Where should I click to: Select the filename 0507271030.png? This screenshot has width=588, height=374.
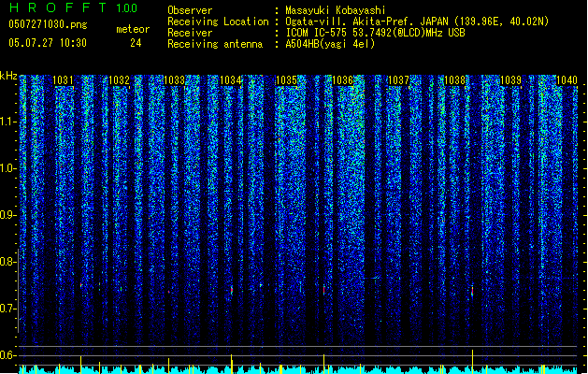tap(48, 24)
